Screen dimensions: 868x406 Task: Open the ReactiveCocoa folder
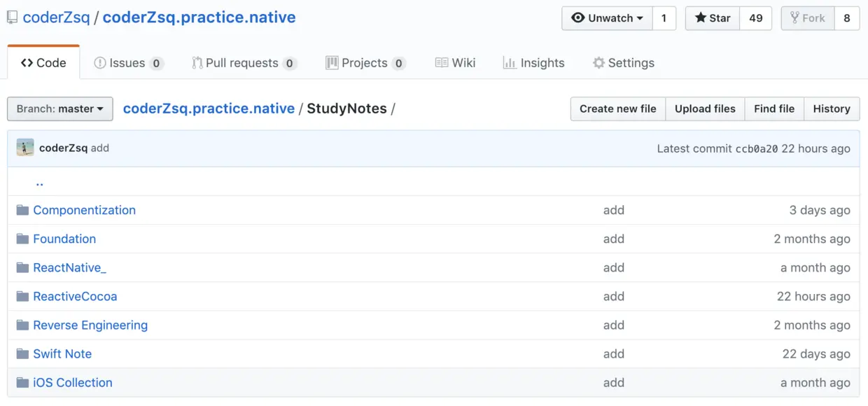pyautogui.click(x=75, y=296)
